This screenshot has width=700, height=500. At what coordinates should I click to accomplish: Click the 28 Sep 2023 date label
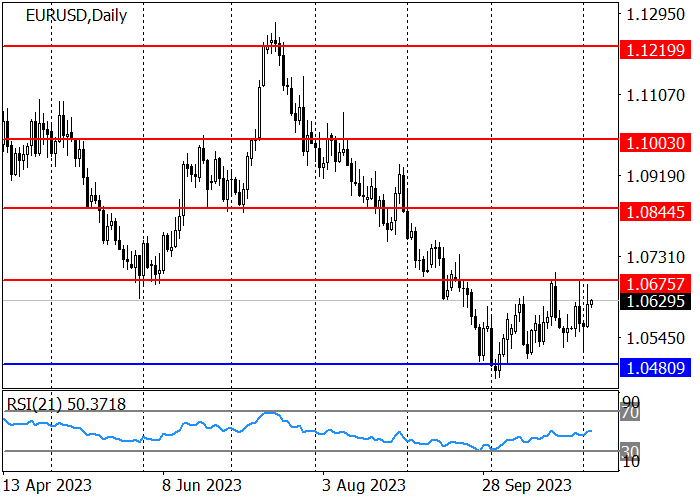pyautogui.click(x=527, y=485)
